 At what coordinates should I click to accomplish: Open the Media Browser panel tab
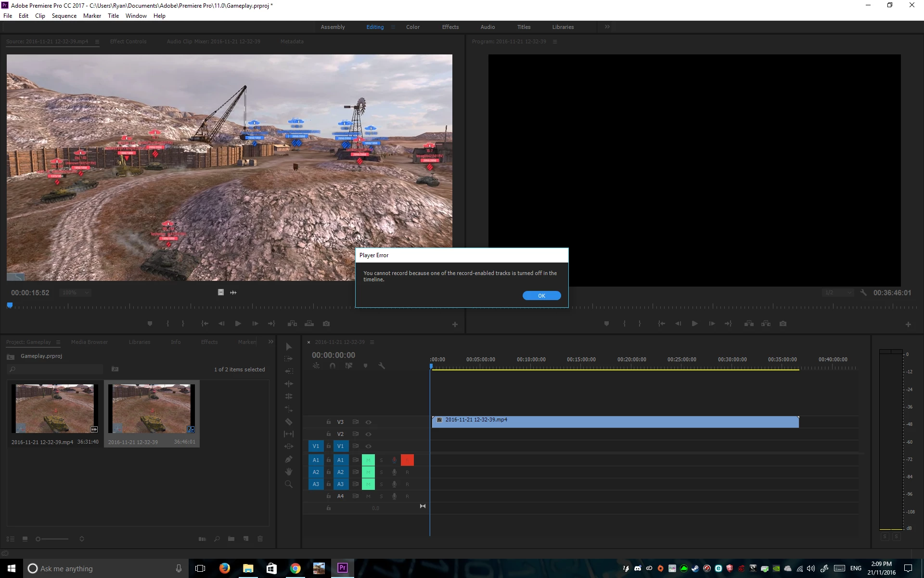pyautogui.click(x=90, y=342)
